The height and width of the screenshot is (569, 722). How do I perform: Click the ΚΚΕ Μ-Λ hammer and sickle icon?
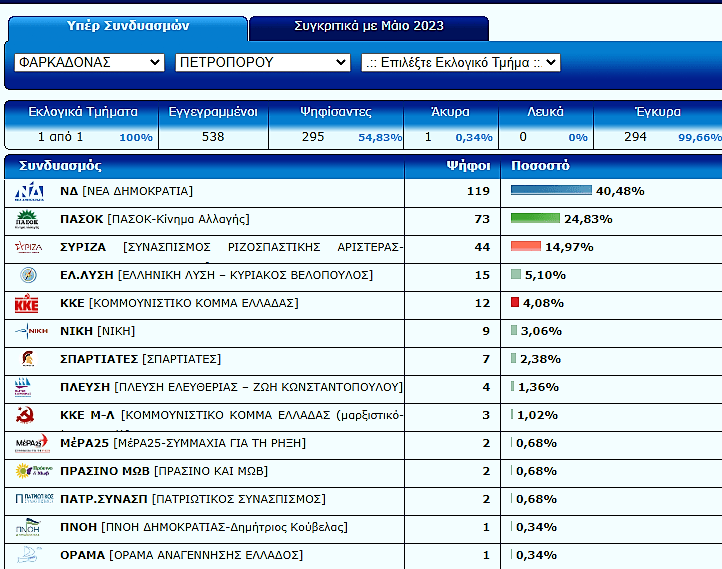tap(27, 415)
